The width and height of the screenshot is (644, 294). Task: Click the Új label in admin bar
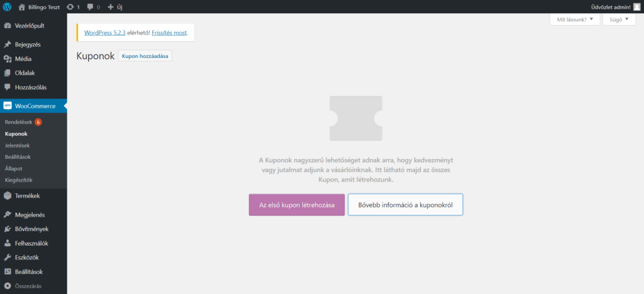click(x=119, y=7)
